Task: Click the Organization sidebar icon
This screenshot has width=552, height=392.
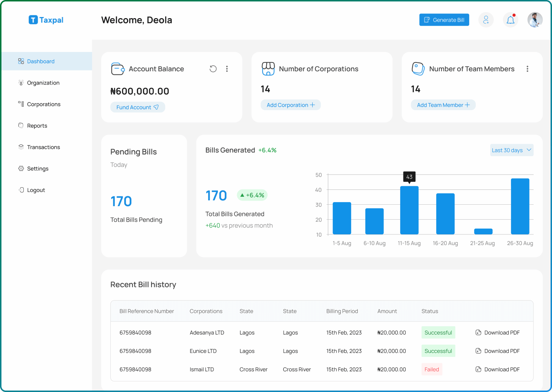Action: (x=21, y=83)
